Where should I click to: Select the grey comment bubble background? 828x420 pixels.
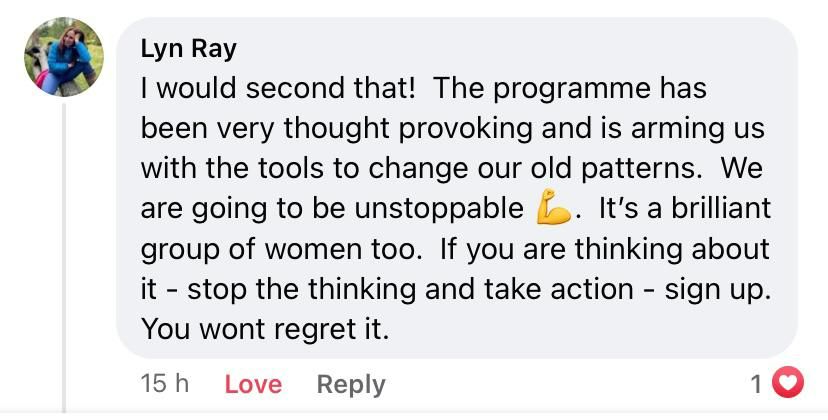pos(456,188)
